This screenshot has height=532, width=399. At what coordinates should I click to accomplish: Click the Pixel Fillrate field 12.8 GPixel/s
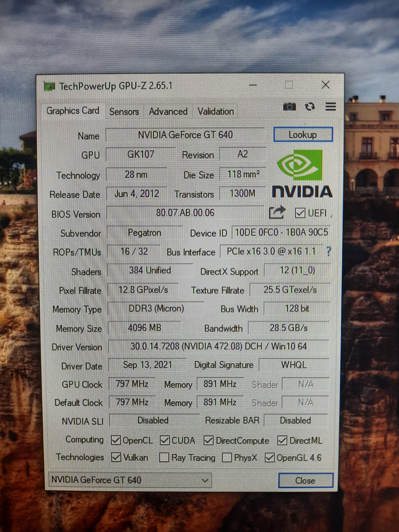pos(143,290)
